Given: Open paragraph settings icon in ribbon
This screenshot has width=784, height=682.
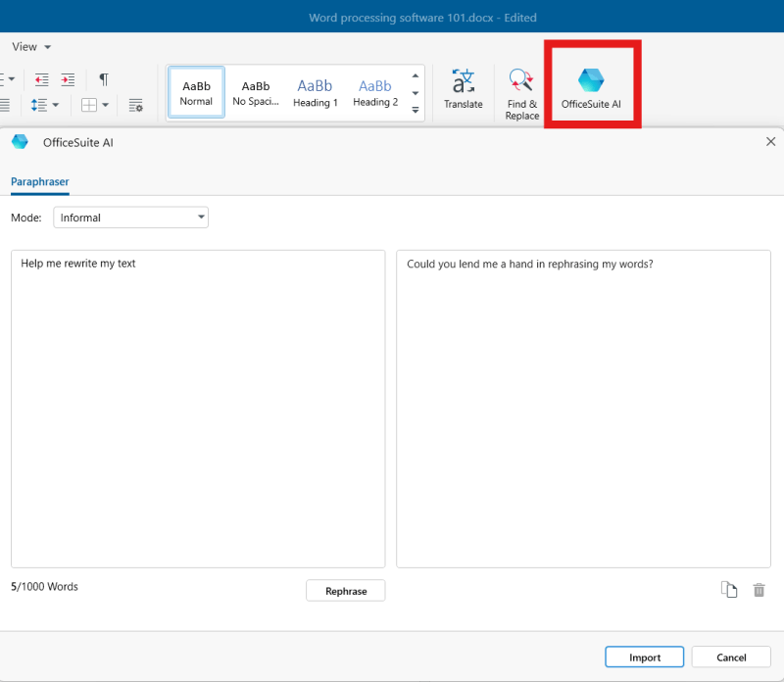Looking at the screenshot, I should coord(136,105).
